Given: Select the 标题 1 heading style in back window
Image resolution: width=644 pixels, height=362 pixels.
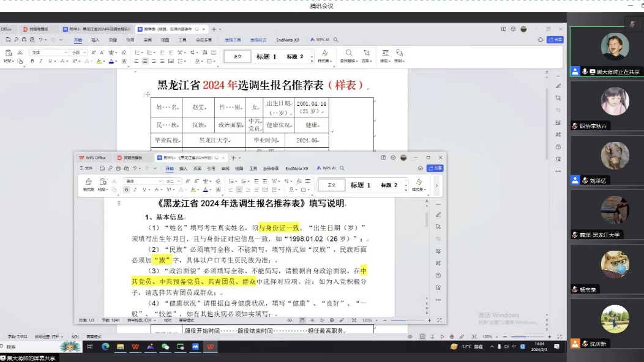Looking at the screenshot, I should coord(266,57).
